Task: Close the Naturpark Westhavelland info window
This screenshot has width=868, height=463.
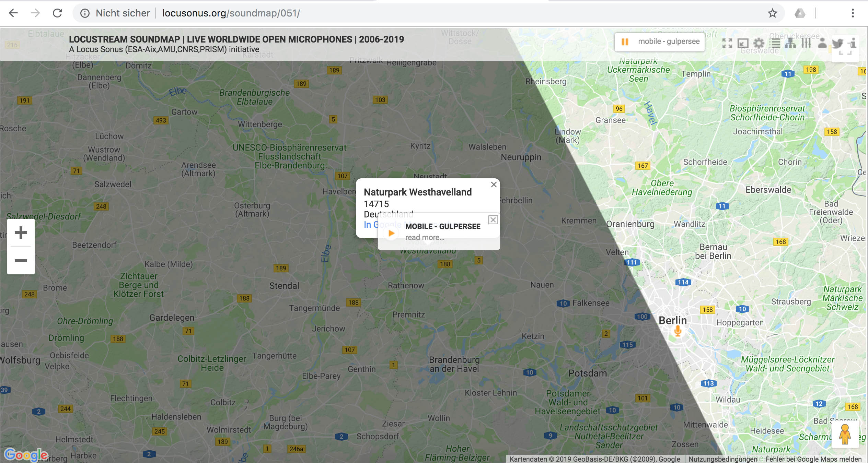Action: pos(494,185)
